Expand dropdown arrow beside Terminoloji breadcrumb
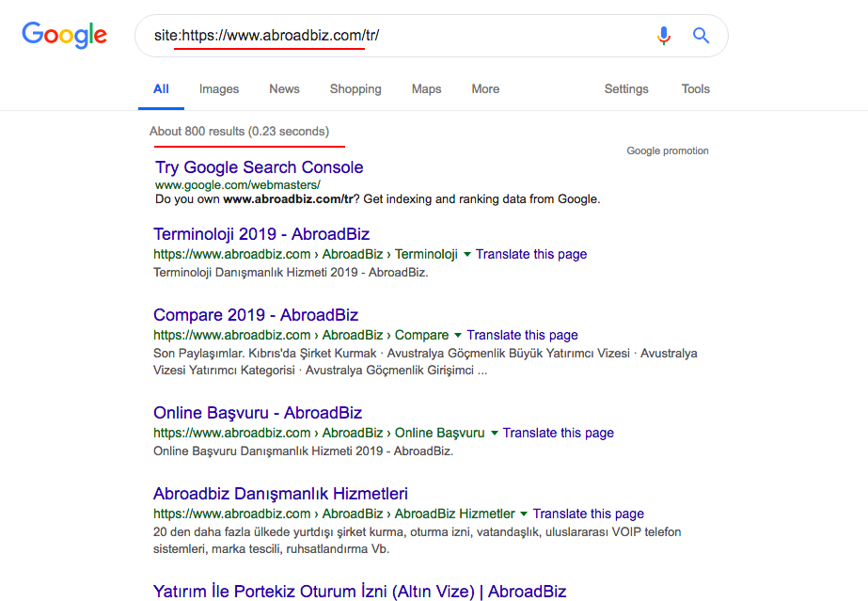The image size is (868, 601). (x=466, y=254)
